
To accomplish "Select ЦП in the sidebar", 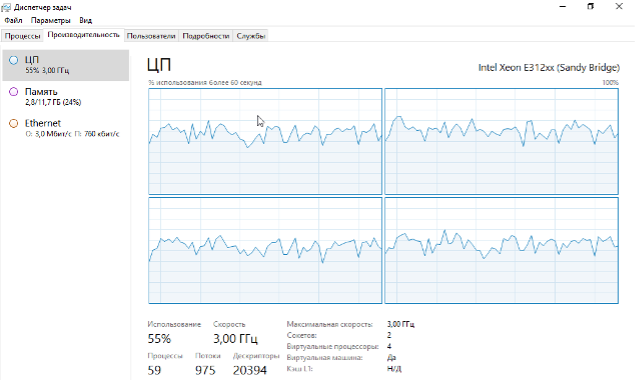I will 66,65.
